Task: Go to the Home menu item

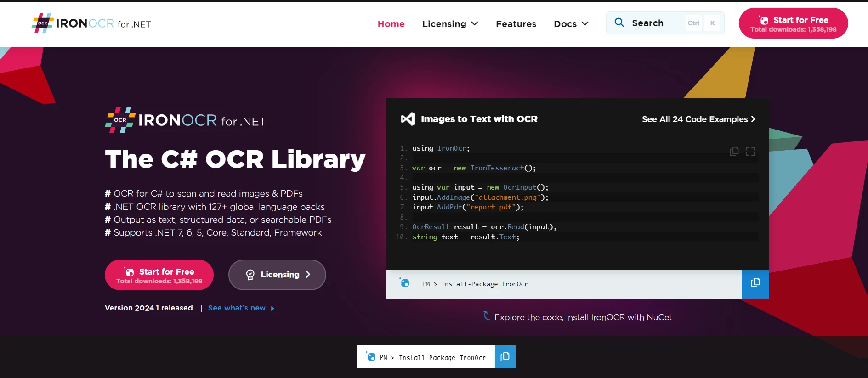Action: point(391,24)
